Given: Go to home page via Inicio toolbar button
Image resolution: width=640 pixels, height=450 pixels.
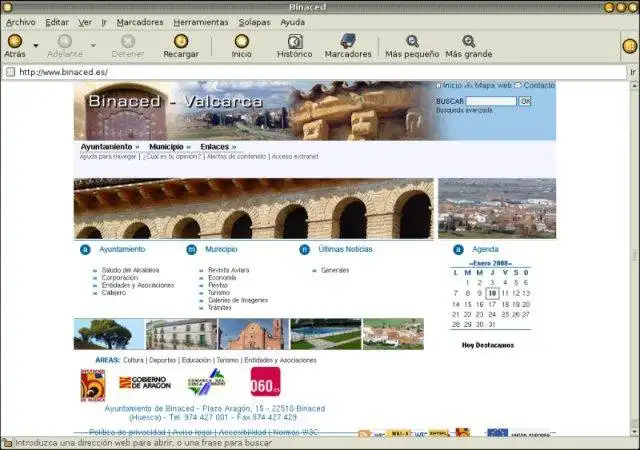Looking at the screenshot, I should coord(242,46).
